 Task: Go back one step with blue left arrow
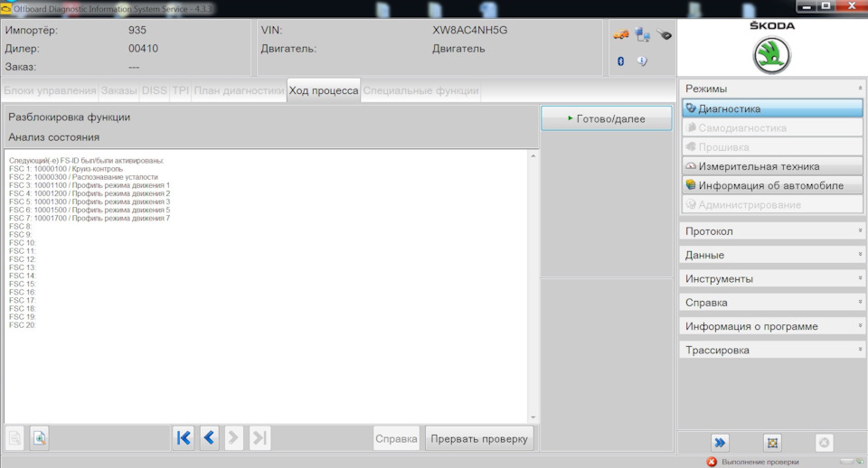point(209,438)
